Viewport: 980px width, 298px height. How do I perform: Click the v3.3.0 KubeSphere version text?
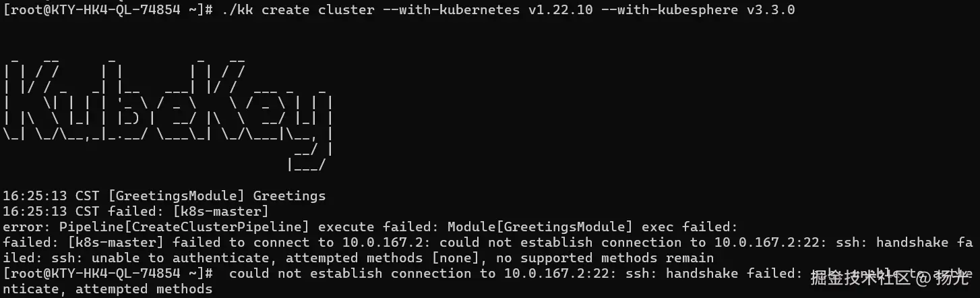point(770,10)
